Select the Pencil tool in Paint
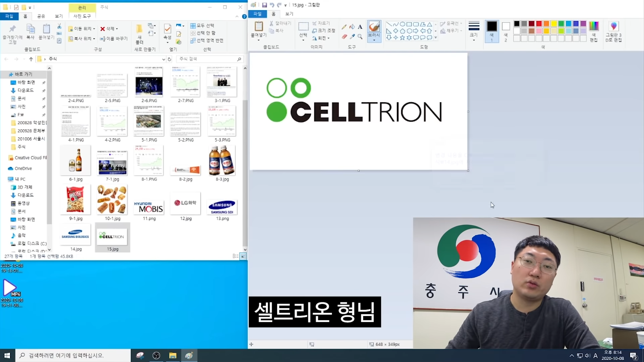The width and height of the screenshot is (644, 362). click(x=344, y=26)
